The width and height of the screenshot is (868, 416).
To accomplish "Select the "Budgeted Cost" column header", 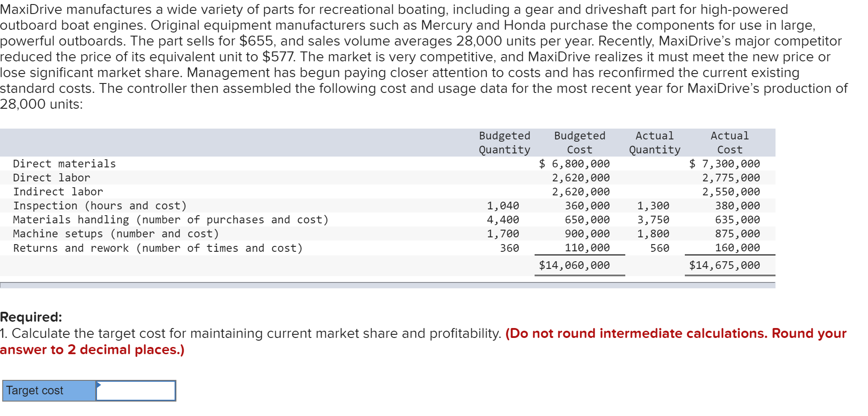I will tap(580, 143).
